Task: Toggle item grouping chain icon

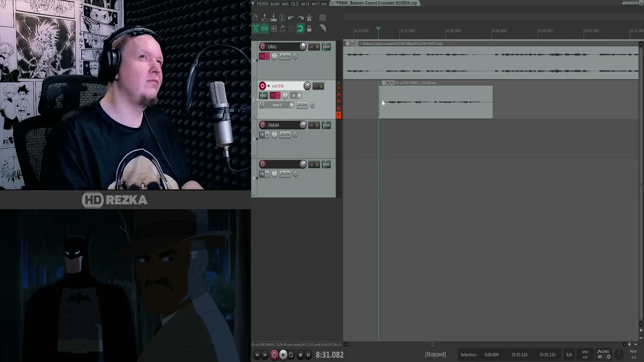Action: click(265, 29)
